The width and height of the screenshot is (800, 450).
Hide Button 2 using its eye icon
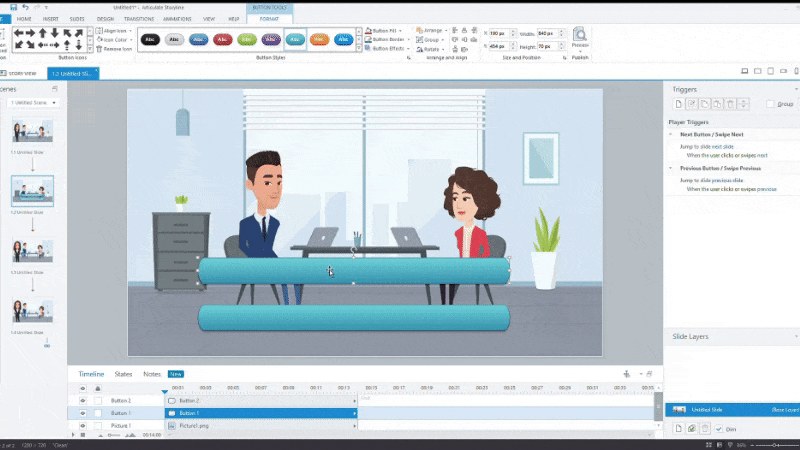pos(83,400)
